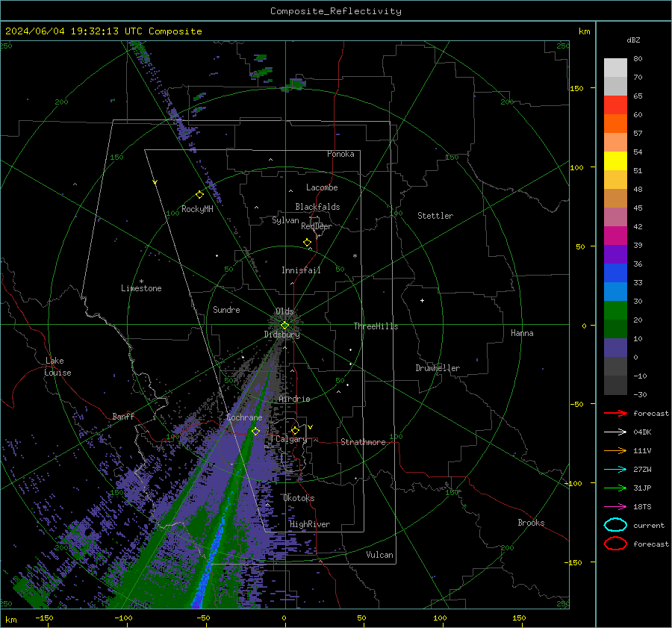Click the asterisk marker above Limestone

[x=141, y=282]
